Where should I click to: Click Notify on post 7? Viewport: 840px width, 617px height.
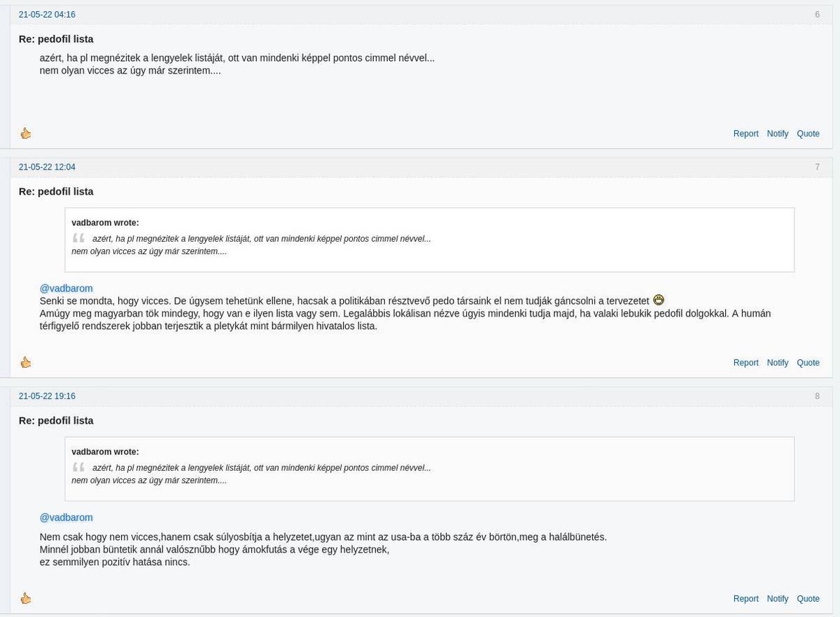pos(777,363)
